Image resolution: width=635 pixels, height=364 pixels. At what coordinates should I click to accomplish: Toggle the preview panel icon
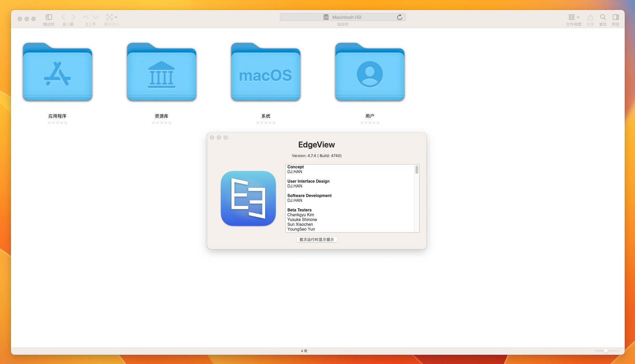pos(615,17)
